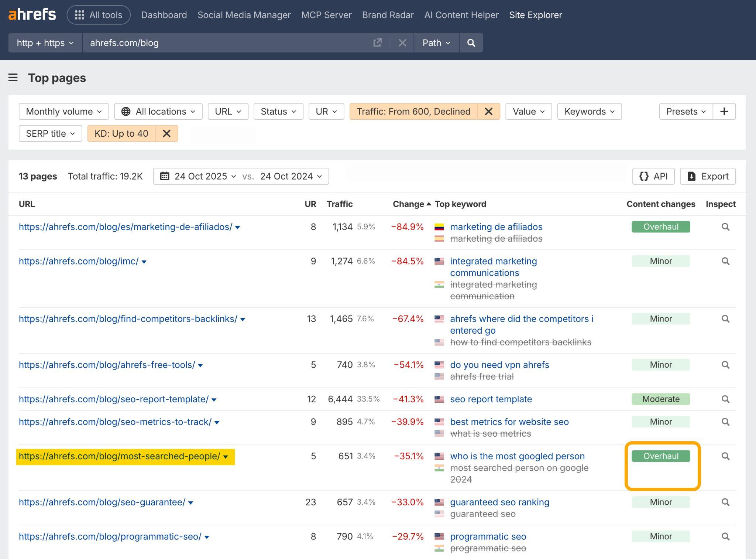Click the search magnifier in the header bar

pos(471,42)
